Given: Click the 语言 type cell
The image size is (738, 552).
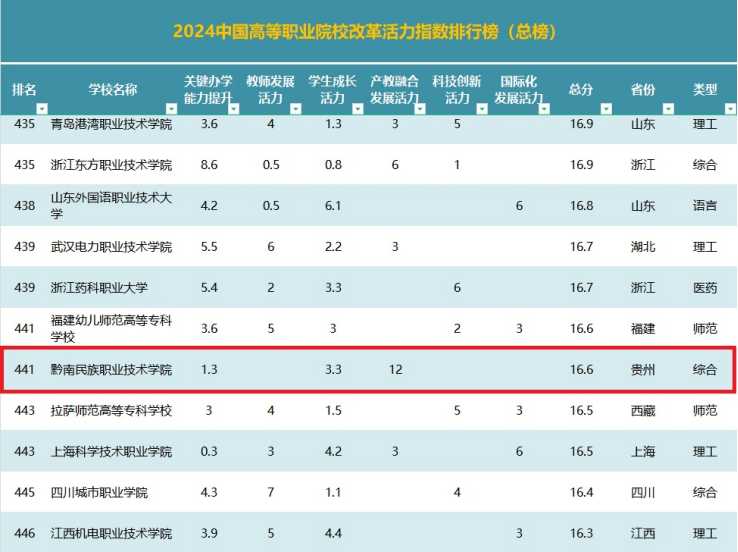Looking at the screenshot, I should pos(704,206).
